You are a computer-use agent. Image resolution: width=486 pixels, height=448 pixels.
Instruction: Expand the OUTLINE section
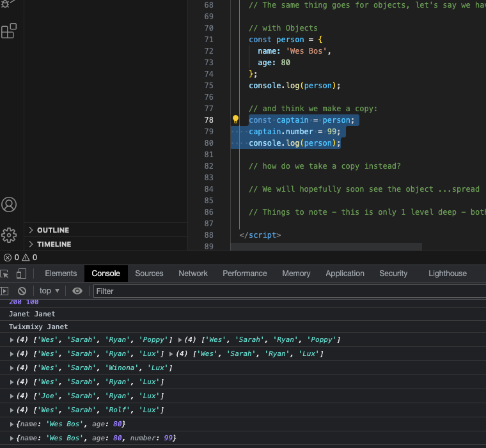(52, 230)
